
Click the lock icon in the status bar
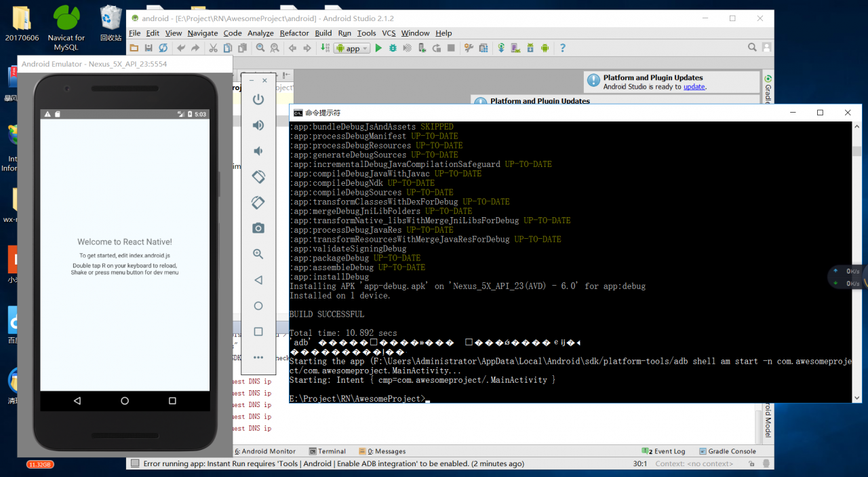751,464
